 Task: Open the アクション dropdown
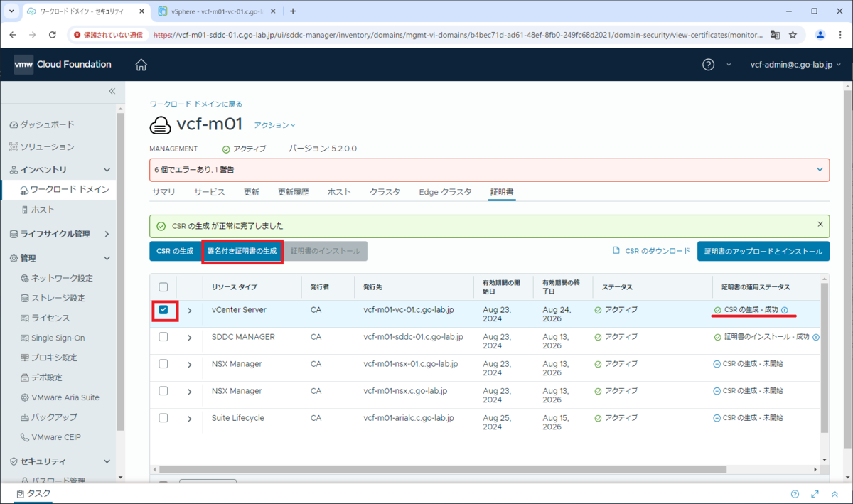(274, 125)
